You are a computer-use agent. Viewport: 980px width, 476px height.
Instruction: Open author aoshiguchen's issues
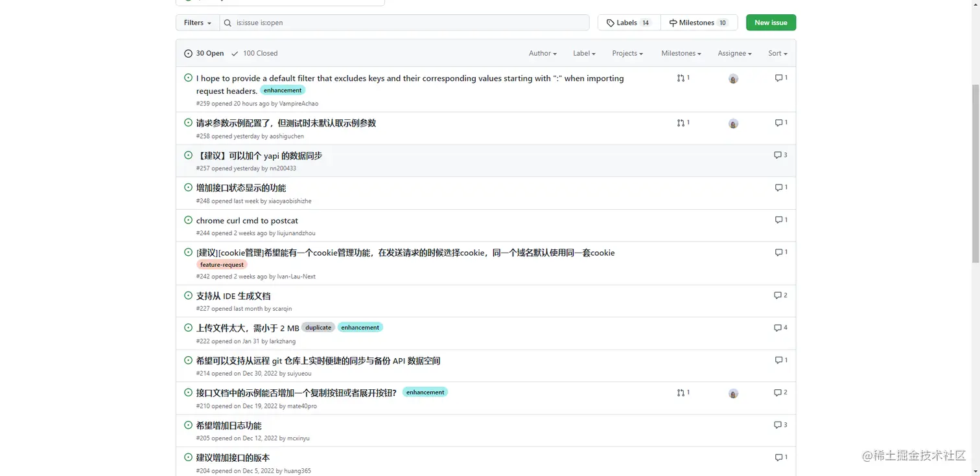click(x=286, y=137)
